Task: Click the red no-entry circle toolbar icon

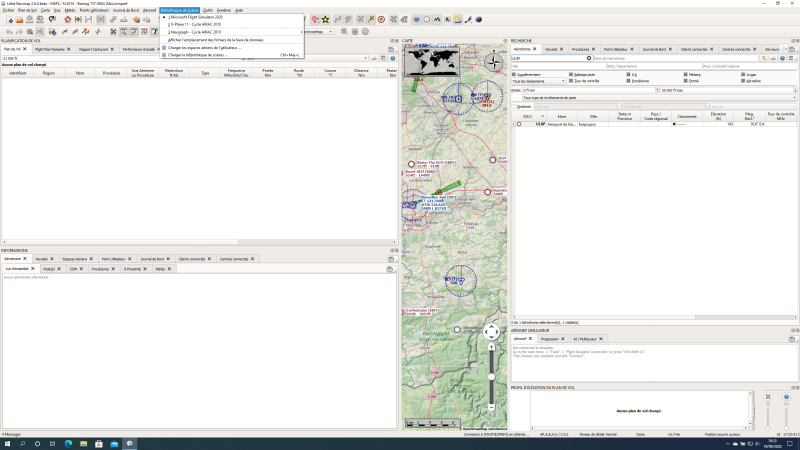Action: (381, 19)
